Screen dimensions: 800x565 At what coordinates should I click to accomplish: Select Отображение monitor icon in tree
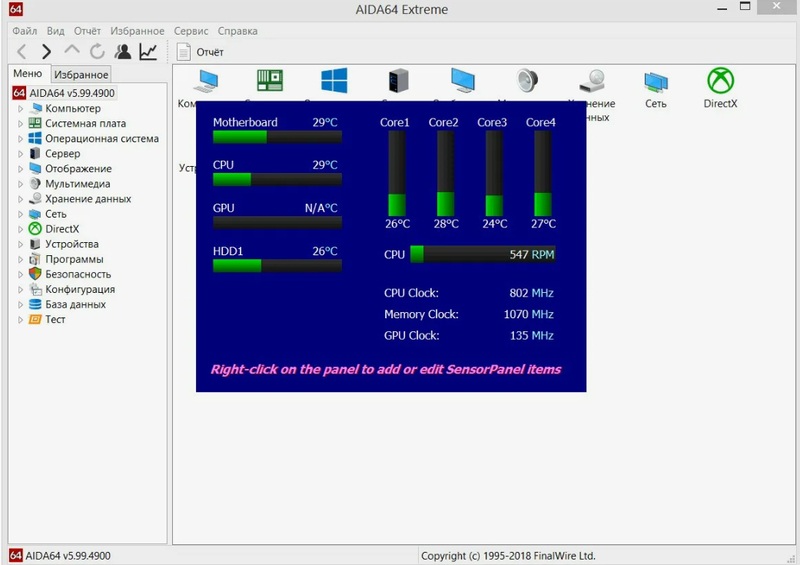(x=35, y=168)
